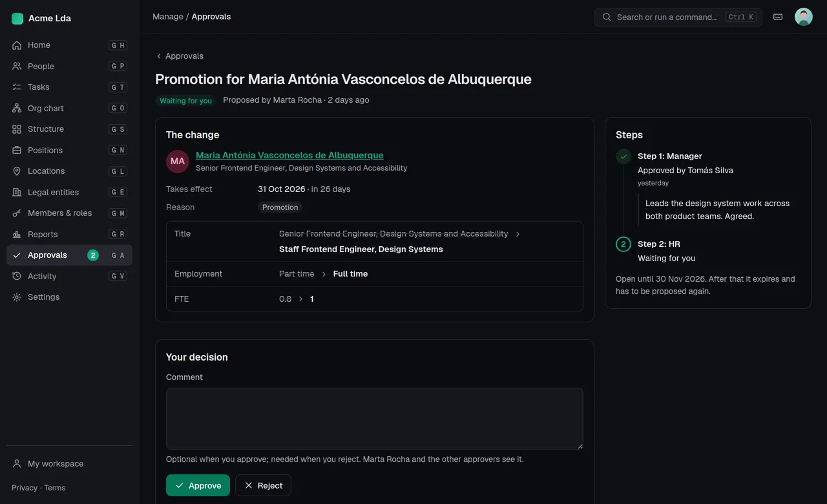The image size is (827, 504).
Task: Go back via the Approvals back link
Action: (x=180, y=56)
